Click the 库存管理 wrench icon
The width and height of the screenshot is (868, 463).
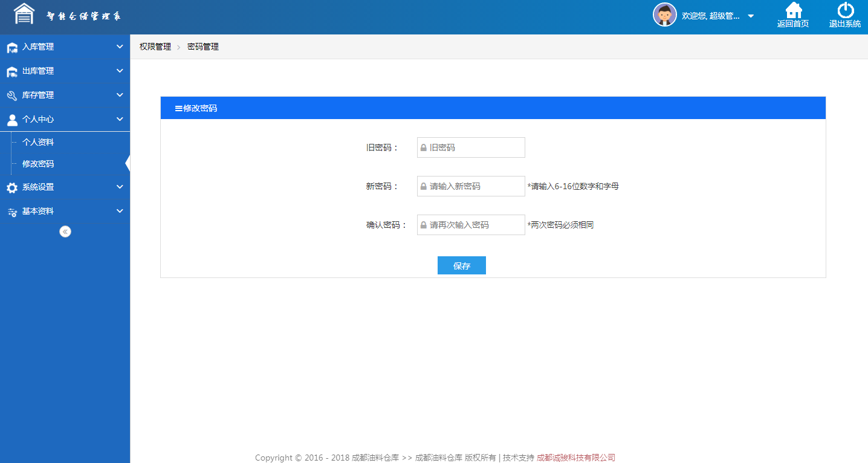point(12,96)
